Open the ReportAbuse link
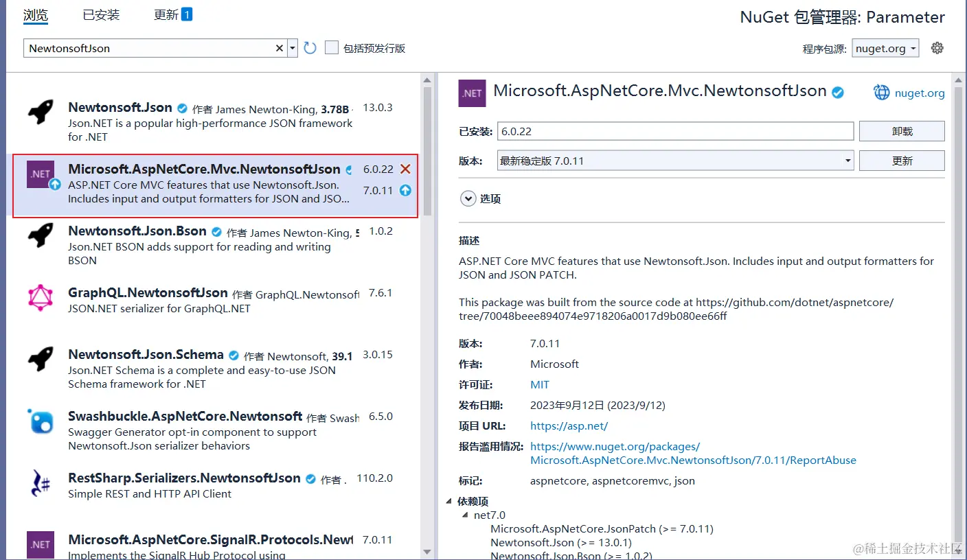Screen dimensions: 967x560 click(693, 453)
